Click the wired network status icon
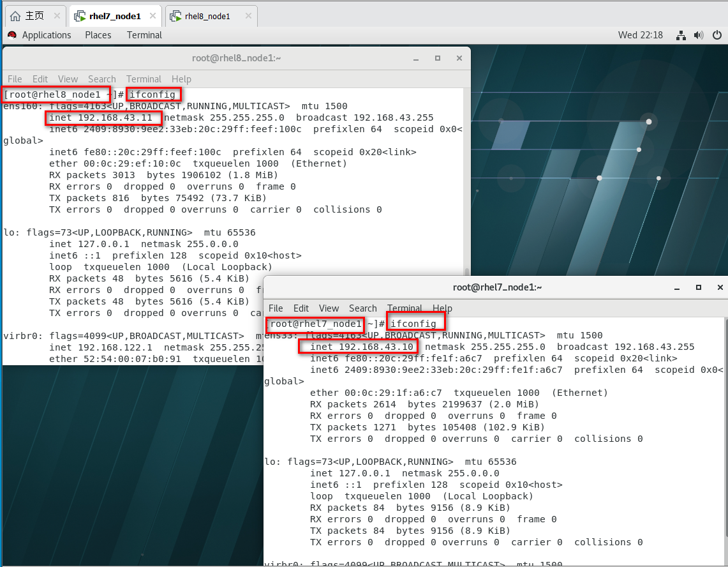 click(x=681, y=35)
